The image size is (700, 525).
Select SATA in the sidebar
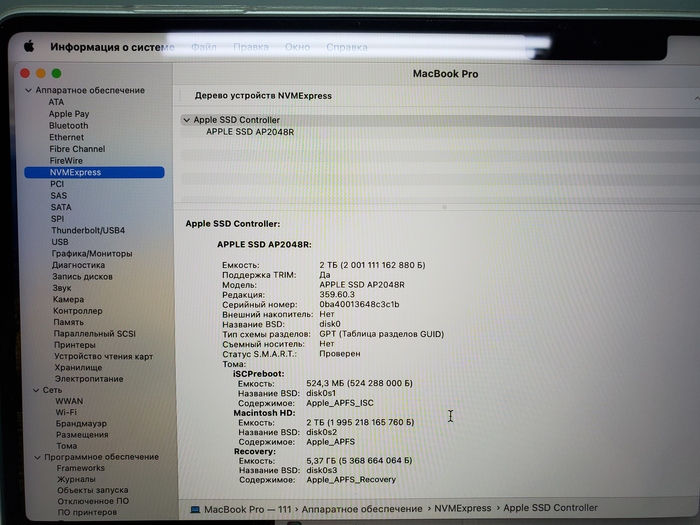pos(61,207)
